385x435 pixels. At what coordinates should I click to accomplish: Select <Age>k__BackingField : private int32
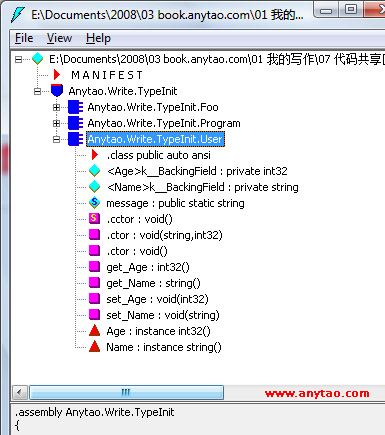tap(197, 171)
